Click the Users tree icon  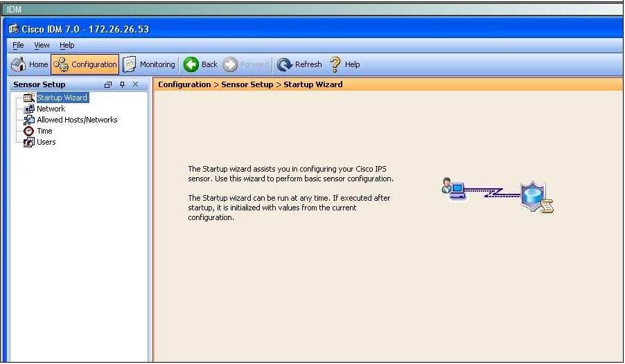[x=28, y=142]
